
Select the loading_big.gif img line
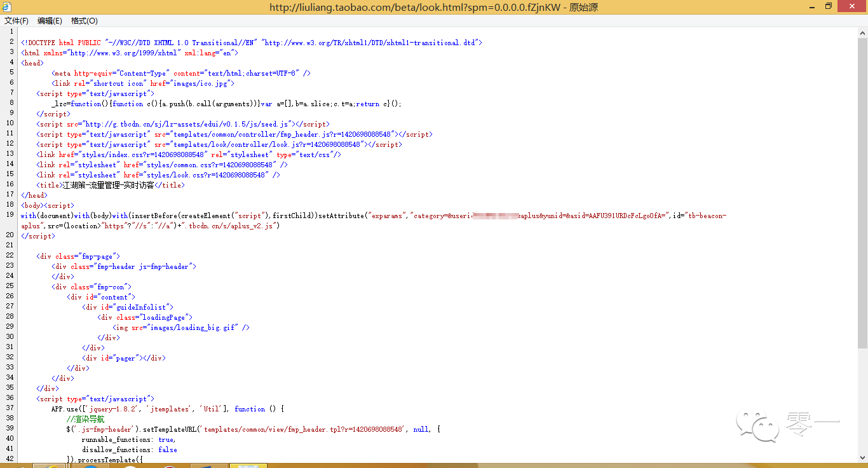point(181,327)
